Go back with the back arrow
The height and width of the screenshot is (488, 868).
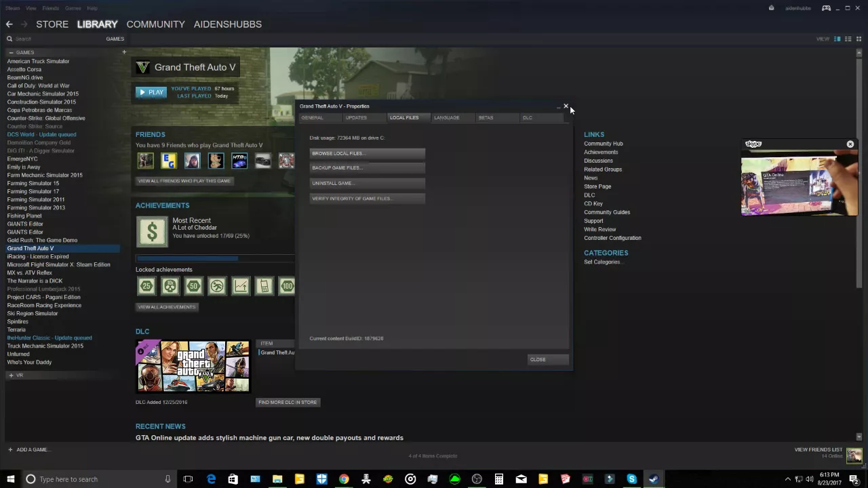coord(9,24)
